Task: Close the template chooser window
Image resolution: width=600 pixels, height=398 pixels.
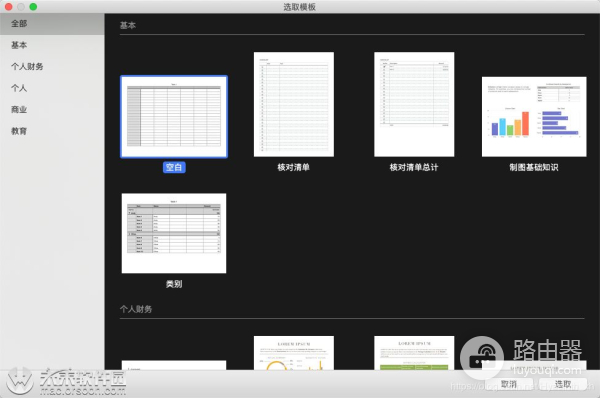Action: click(8, 7)
